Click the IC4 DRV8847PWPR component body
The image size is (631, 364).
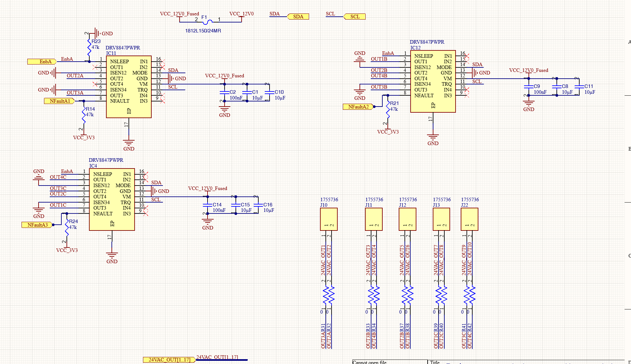click(111, 199)
